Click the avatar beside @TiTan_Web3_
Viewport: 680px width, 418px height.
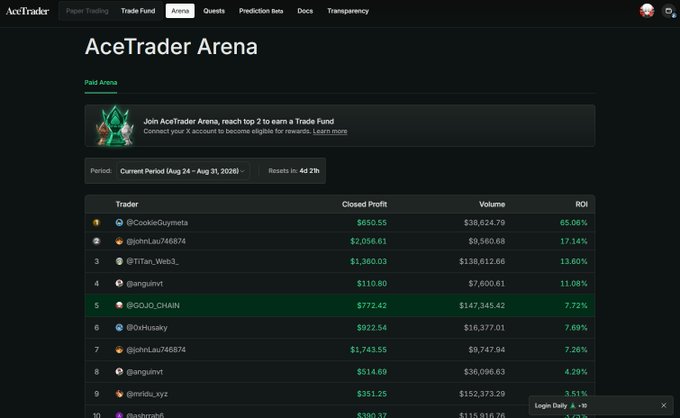[119, 261]
